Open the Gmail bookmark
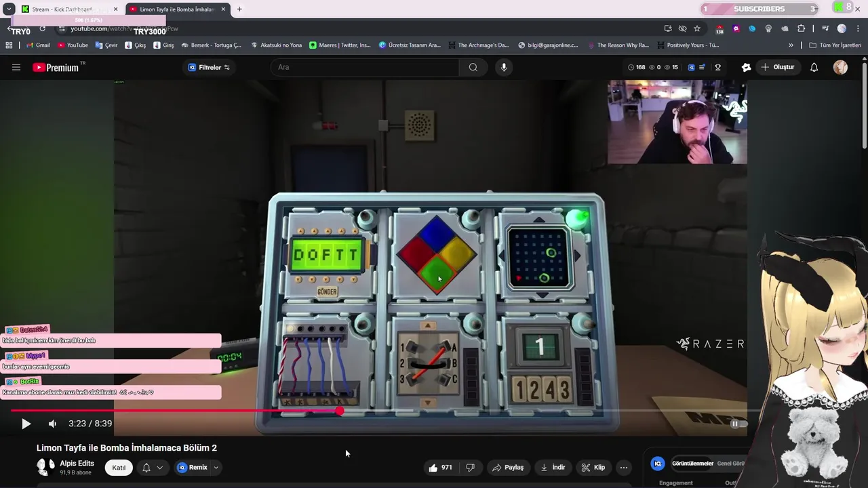Image resolution: width=868 pixels, height=488 pixels. pyautogui.click(x=38, y=45)
